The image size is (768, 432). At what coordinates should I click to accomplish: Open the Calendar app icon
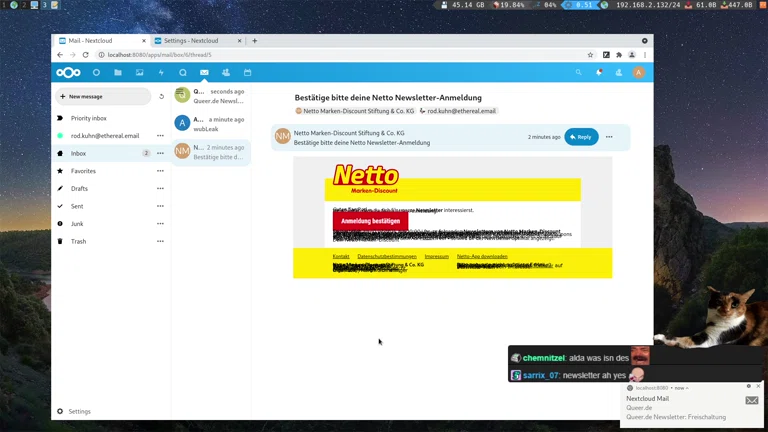click(247, 72)
